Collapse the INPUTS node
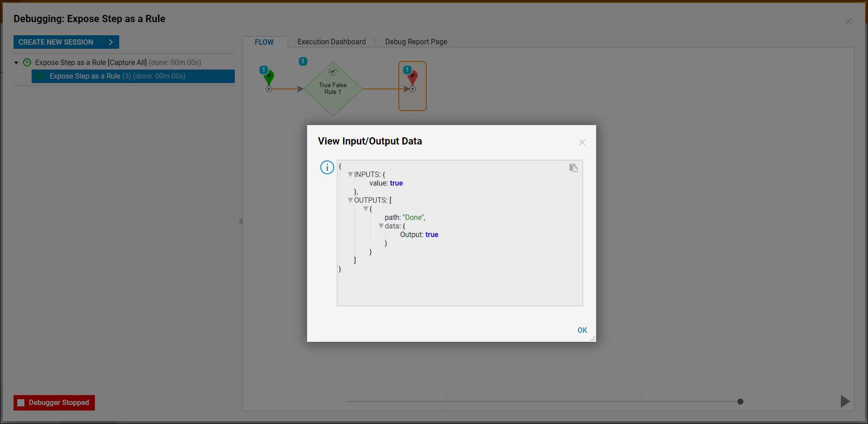 coord(350,174)
